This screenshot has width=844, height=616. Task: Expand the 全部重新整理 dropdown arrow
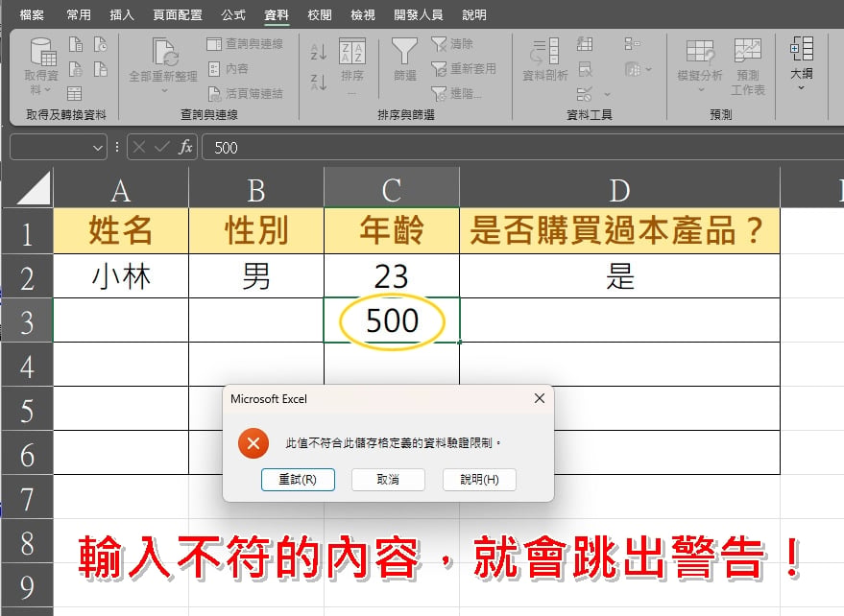click(x=164, y=90)
